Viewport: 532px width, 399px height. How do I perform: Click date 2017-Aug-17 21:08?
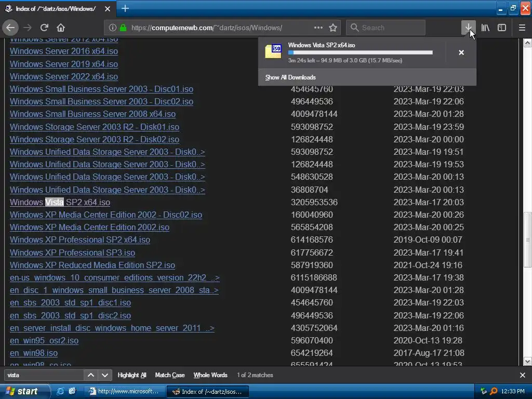pos(429,353)
